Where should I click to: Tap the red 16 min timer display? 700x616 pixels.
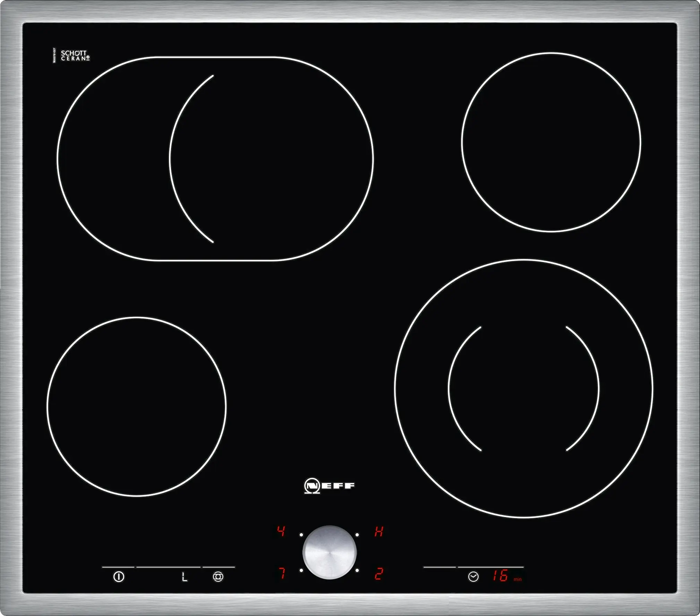point(501,576)
